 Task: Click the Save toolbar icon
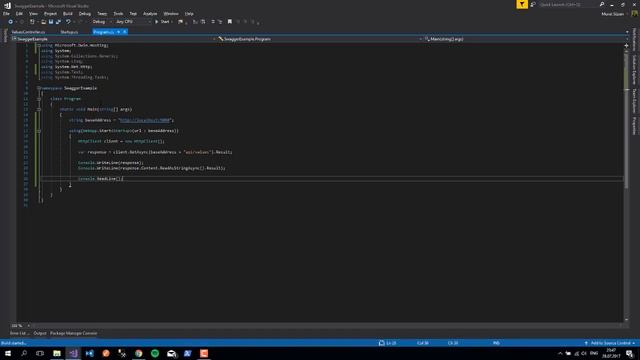coord(51,22)
